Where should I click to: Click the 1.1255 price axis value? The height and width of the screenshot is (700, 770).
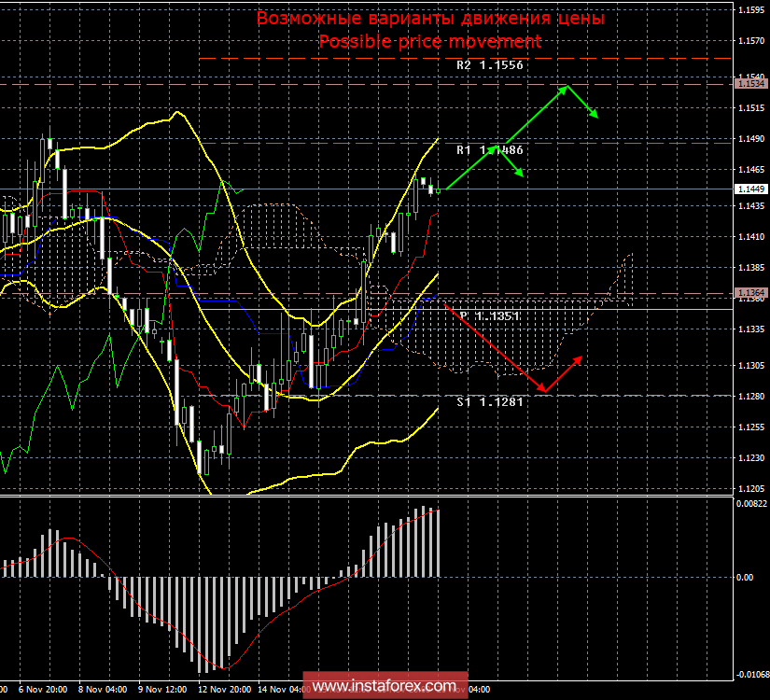coord(751,427)
